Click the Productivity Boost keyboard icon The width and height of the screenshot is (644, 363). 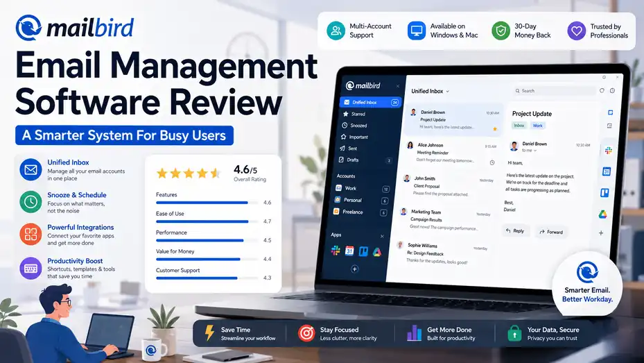coord(31,268)
